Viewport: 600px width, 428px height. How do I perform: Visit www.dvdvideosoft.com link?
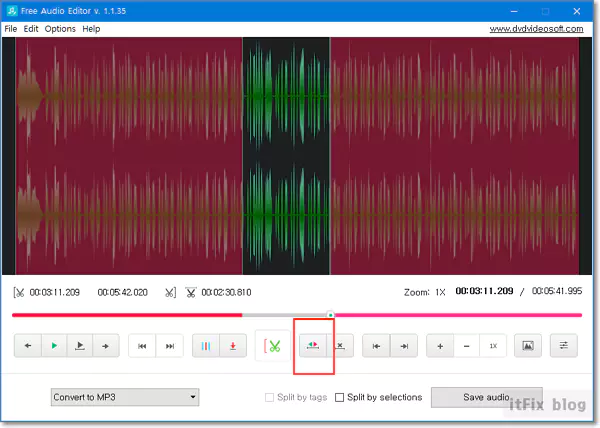point(536,29)
